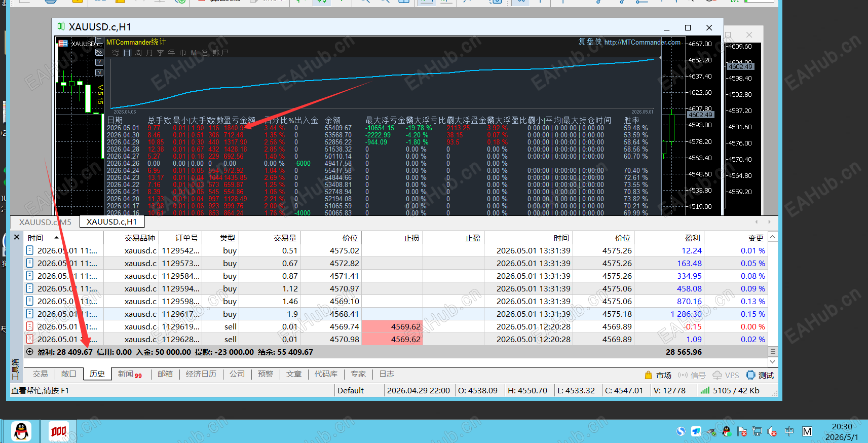Sort history by the 交易品种 symbol column header
Image resolution: width=868 pixels, height=443 pixels.
tap(140, 238)
